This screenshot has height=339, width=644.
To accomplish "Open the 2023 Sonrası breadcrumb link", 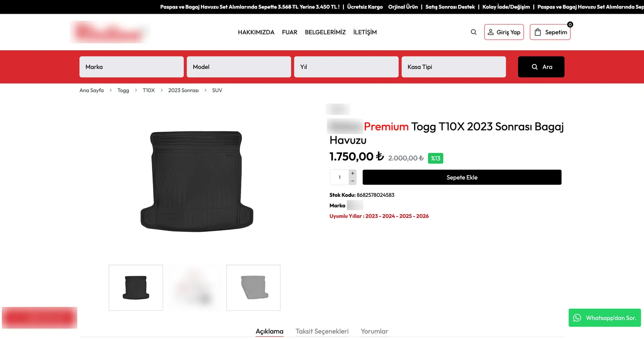I will click(184, 90).
